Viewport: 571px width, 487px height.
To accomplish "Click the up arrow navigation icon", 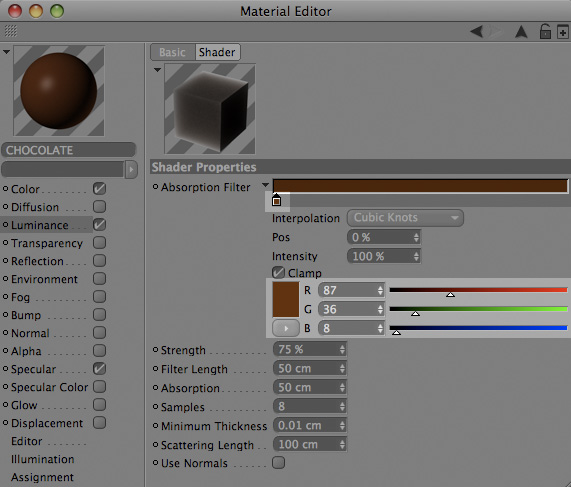I will [521, 32].
